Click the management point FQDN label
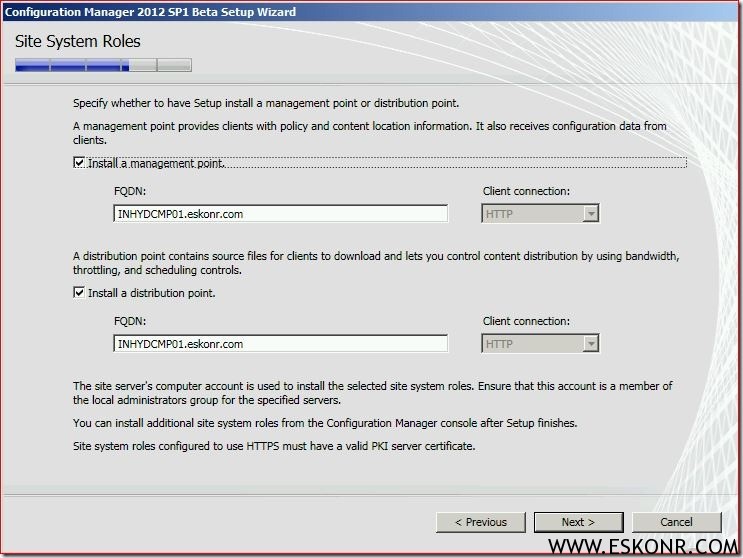 pyautogui.click(x=130, y=191)
